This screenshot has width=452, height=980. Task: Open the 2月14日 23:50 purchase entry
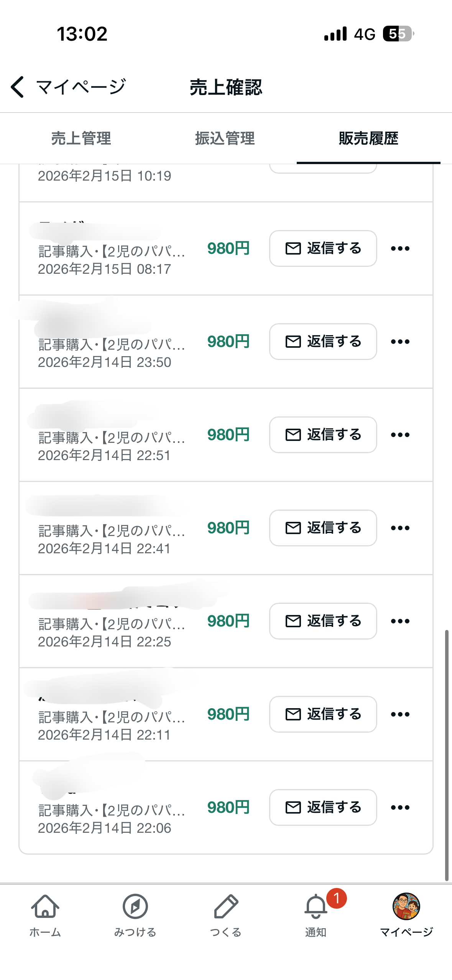click(111, 345)
